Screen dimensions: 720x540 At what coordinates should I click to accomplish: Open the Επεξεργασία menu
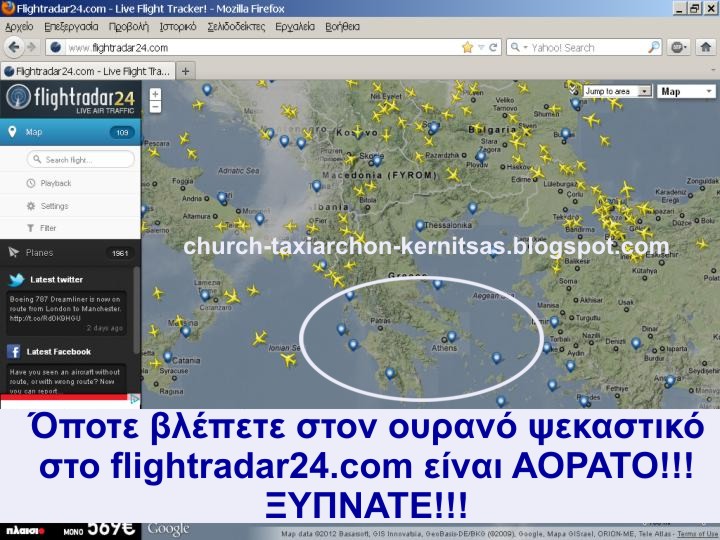[x=71, y=27]
